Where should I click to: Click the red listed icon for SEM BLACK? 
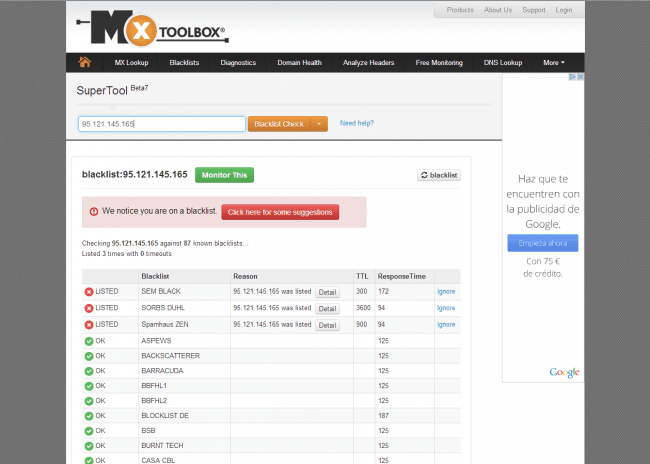[x=89, y=292]
